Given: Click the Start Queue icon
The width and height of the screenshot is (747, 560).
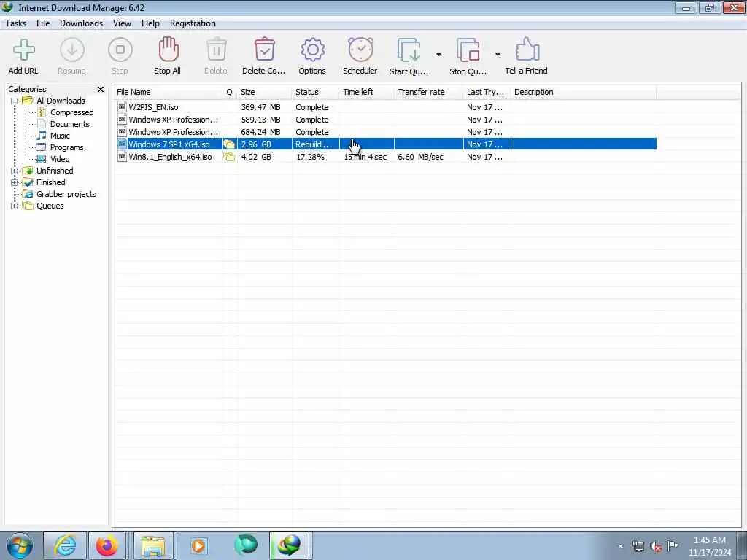Looking at the screenshot, I should pos(409,50).
